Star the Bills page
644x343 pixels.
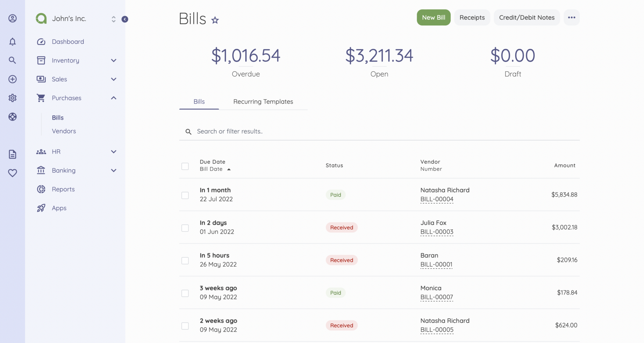215,20
